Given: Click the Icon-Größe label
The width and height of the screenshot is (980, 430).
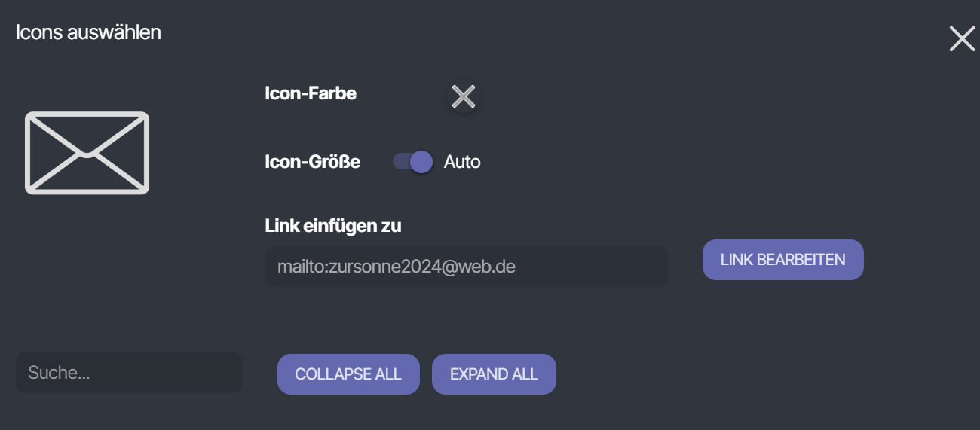Looking at the screenshot, I should (x=312, y=162).
